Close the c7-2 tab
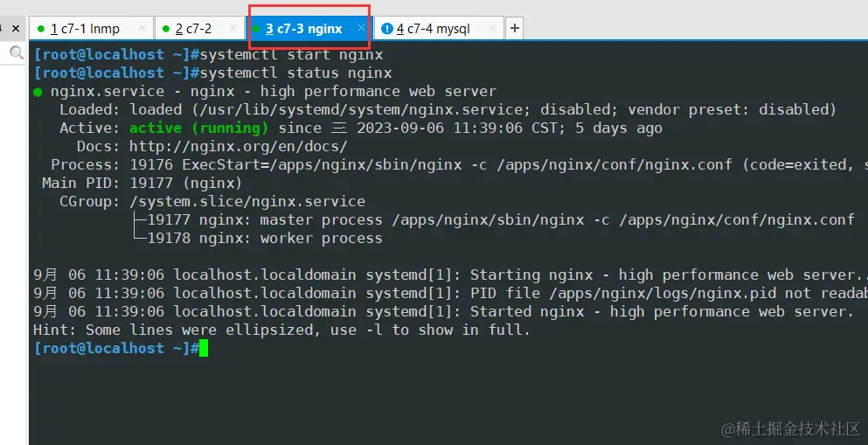Viewport: 868px width, 445px height. click(x=233, y=28)
